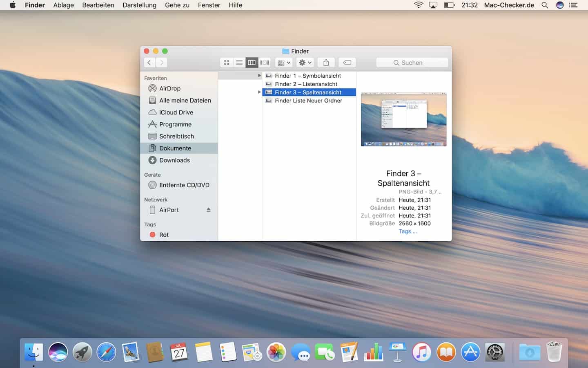Open the Ablage menu
Viewport: 588px width, 368px height.
(64, 5)
